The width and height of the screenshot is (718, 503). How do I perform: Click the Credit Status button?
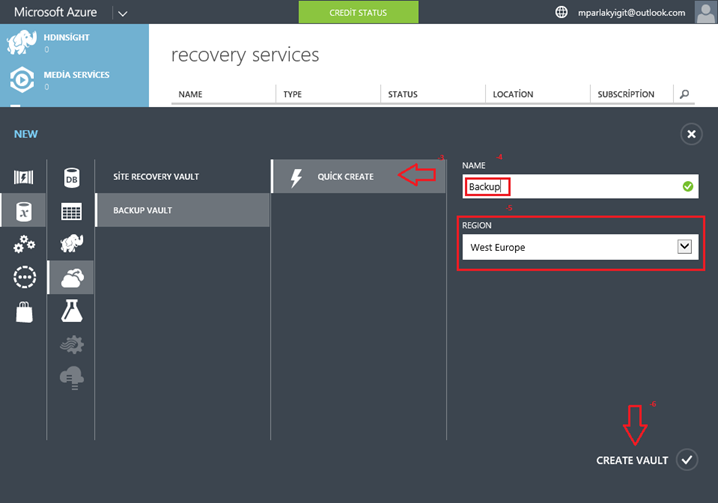coord(358,12)
